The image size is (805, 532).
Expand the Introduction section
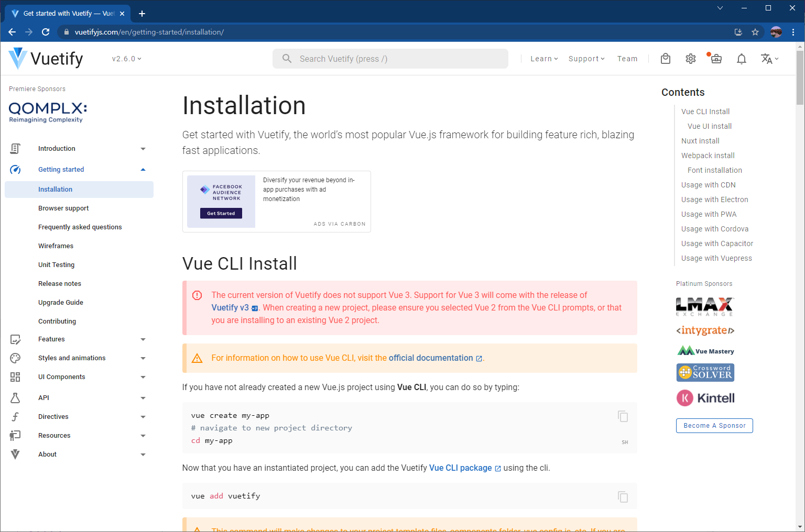pos(143,149)
